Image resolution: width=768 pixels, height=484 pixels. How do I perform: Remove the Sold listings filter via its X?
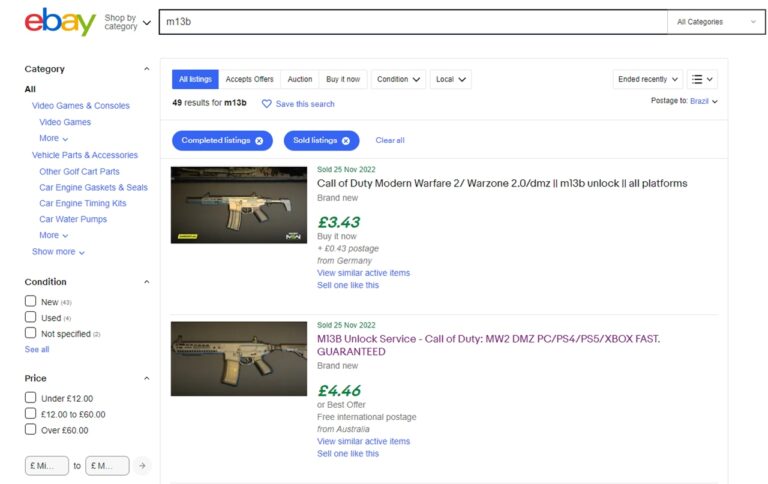tap(346, 141)
